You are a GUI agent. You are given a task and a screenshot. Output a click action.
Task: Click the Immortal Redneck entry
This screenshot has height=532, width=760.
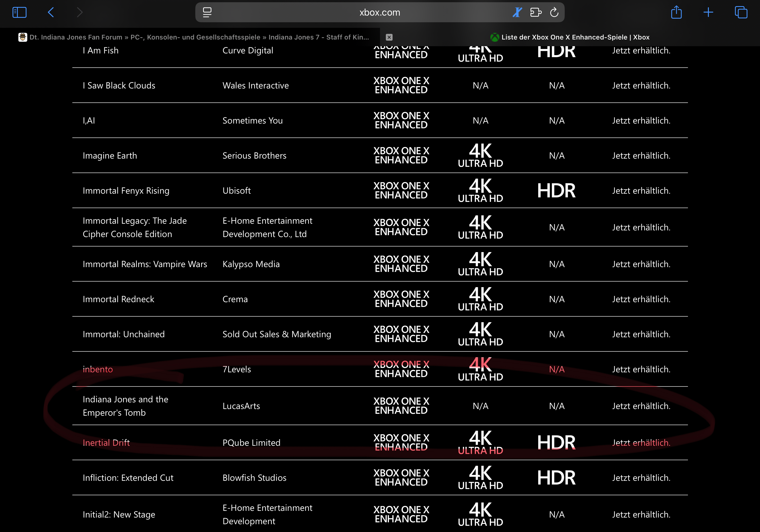click(x=118, y=299)
